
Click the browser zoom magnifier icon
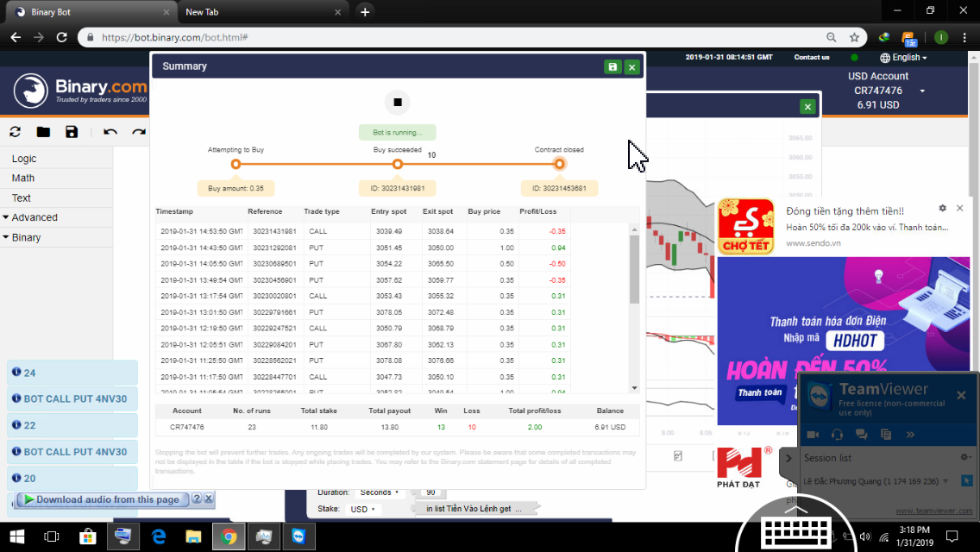pos(832,37)
